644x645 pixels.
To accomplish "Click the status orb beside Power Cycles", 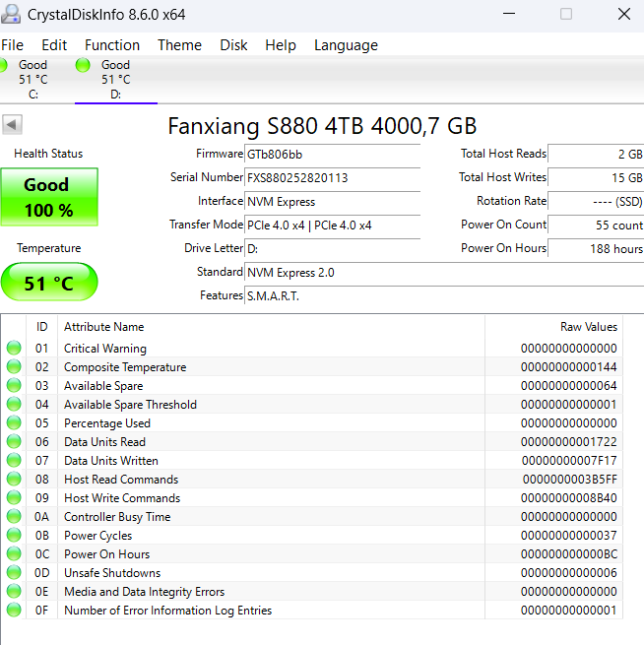I will (14, 536).
